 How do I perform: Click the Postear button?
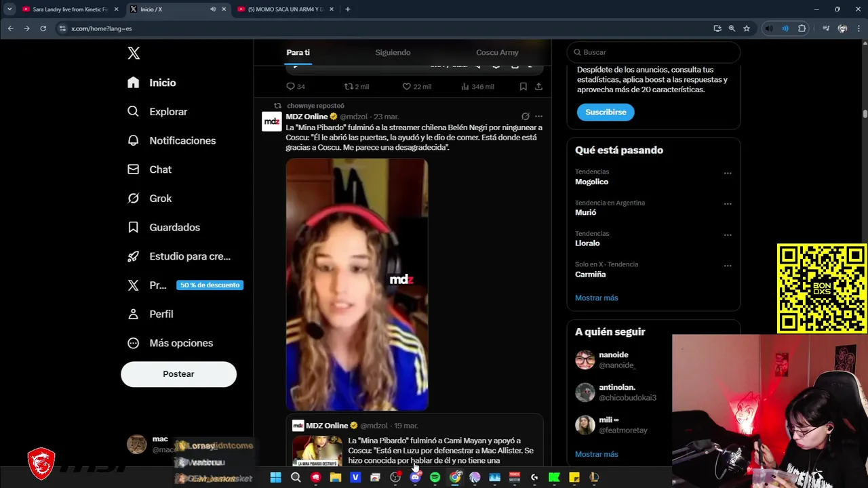pyautogui.click(x=178, y=374)
